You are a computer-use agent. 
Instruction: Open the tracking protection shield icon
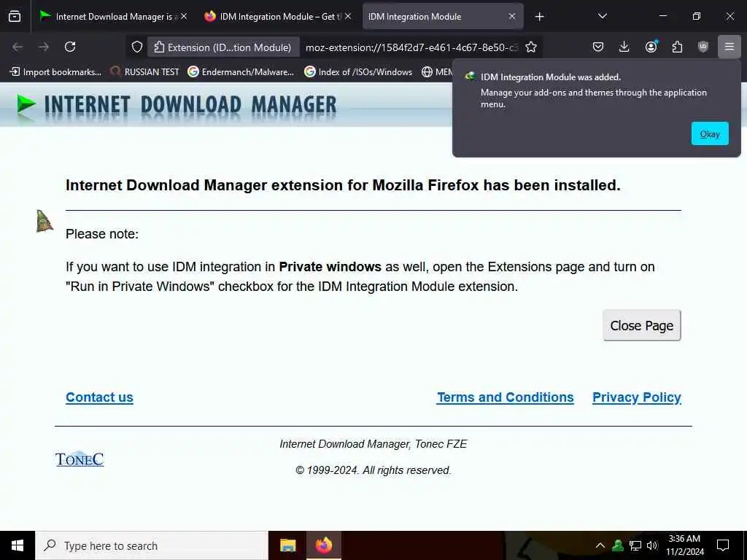coord(137,47)
